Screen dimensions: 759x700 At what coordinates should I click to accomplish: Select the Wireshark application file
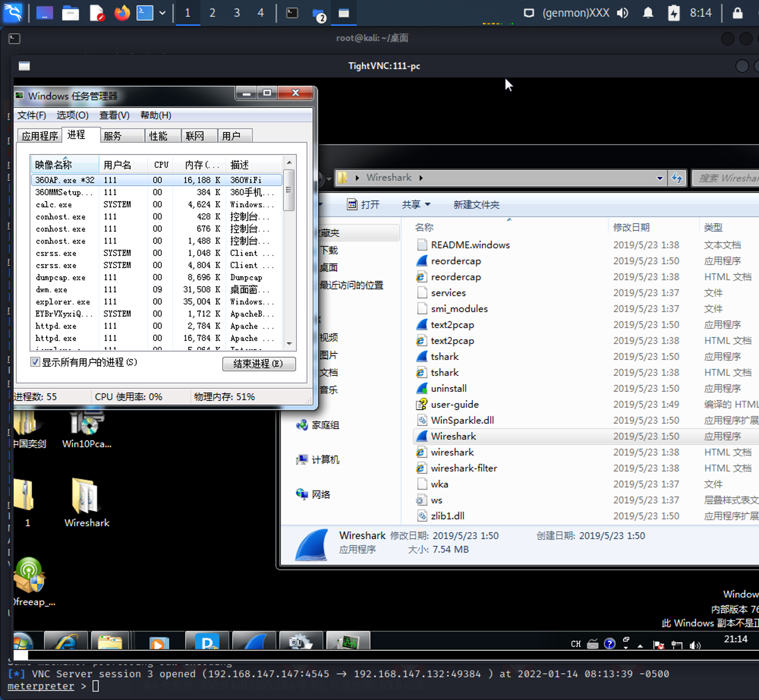tap(453, 436)
